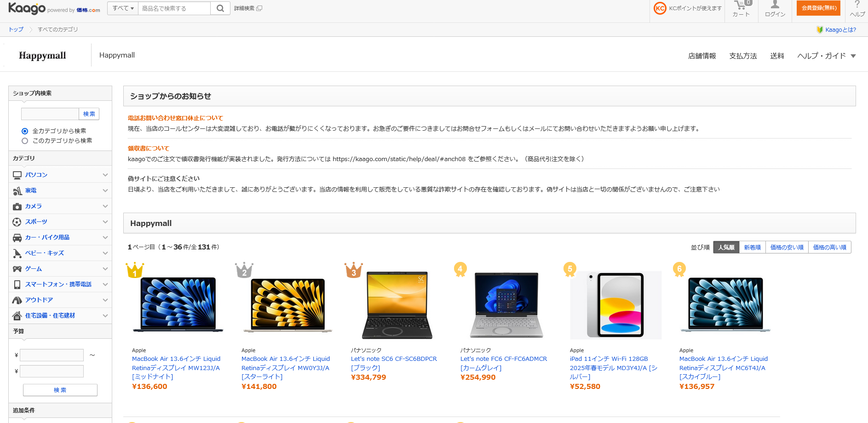Expand the 家電 category chevron
The width and height of the screenshot is (868, 423).
click(105, 190)
